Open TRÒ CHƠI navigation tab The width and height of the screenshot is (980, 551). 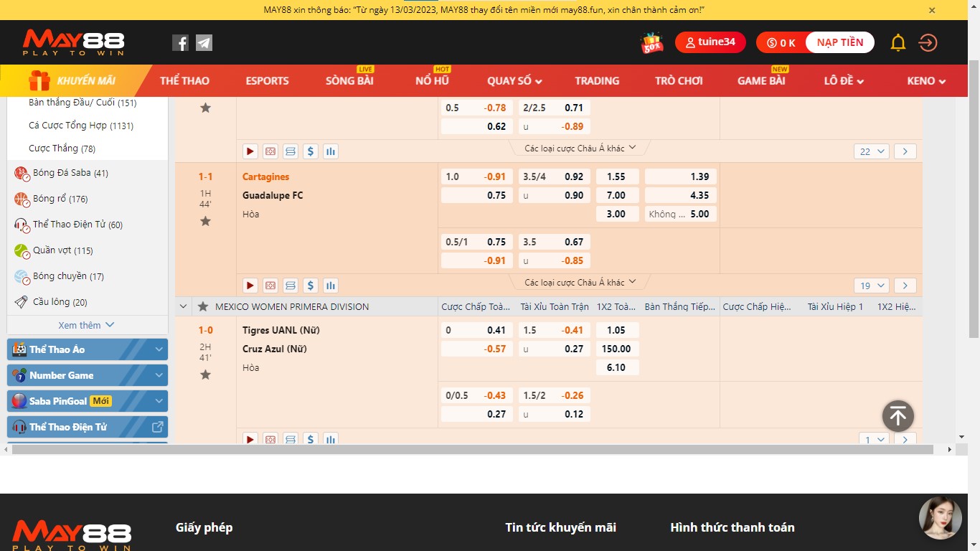tap(679, 81)
